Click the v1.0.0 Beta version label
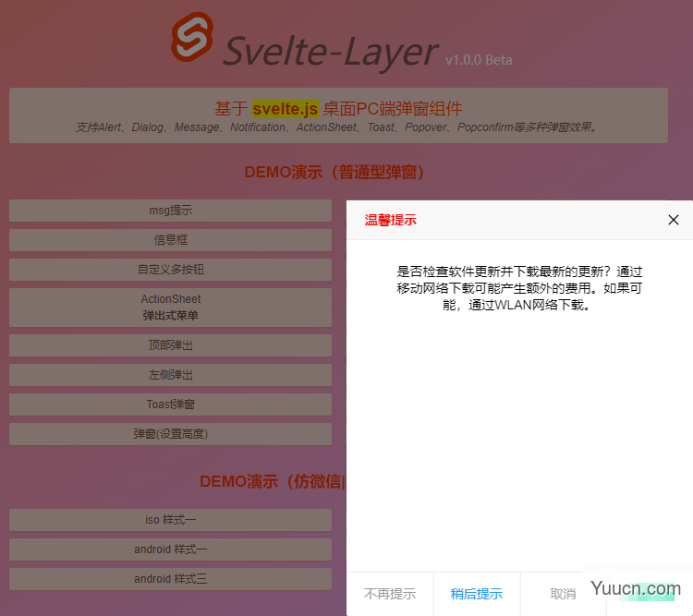The width and height of the screenshot is (693, 616). (x=479, y=60)
